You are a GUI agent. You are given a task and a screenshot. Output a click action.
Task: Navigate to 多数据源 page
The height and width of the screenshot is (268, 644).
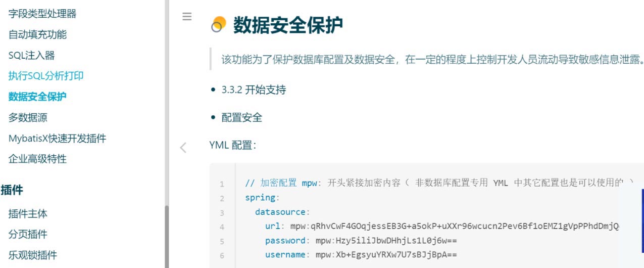click(x=28, y=117)
